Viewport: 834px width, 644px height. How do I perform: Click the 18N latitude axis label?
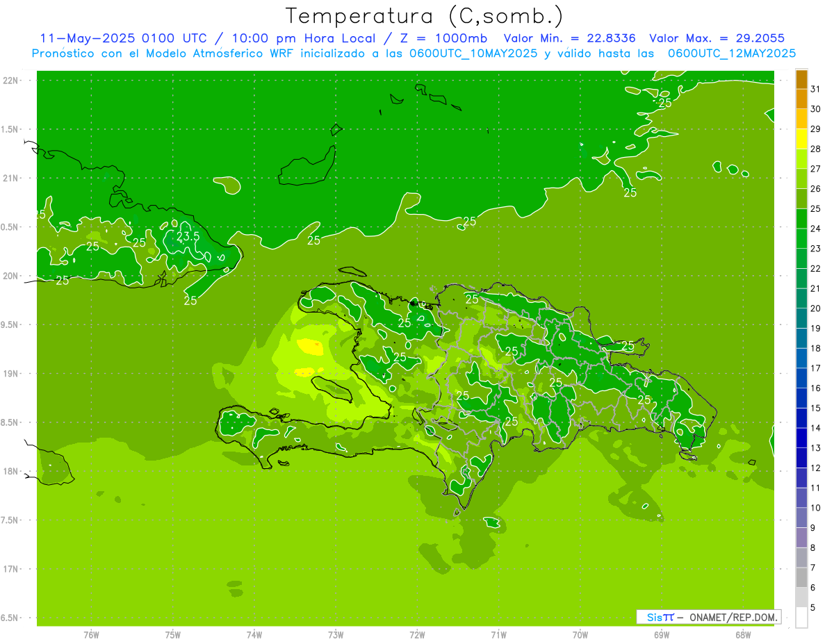pyautogui.click(x=11, y=471)
